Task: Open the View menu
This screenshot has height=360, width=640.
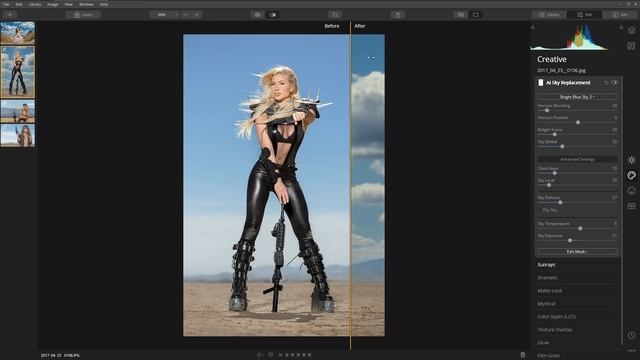Action: click(x=69, y=4)
